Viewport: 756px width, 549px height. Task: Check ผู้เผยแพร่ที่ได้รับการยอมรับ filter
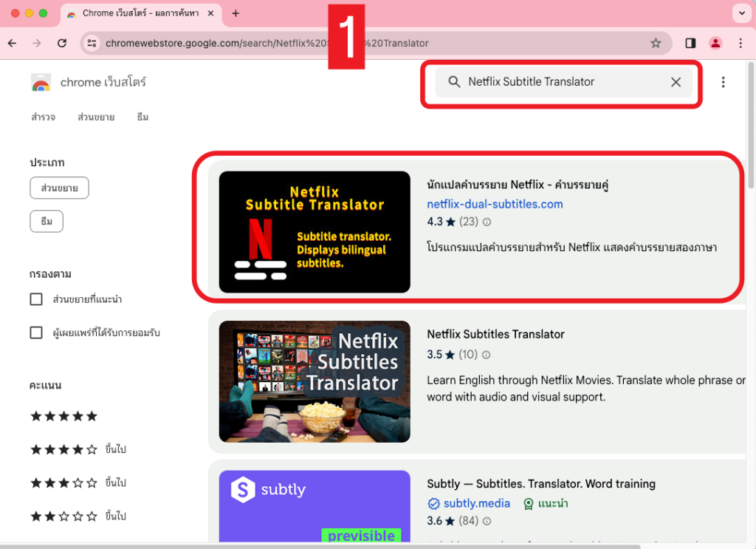(36, 333)
